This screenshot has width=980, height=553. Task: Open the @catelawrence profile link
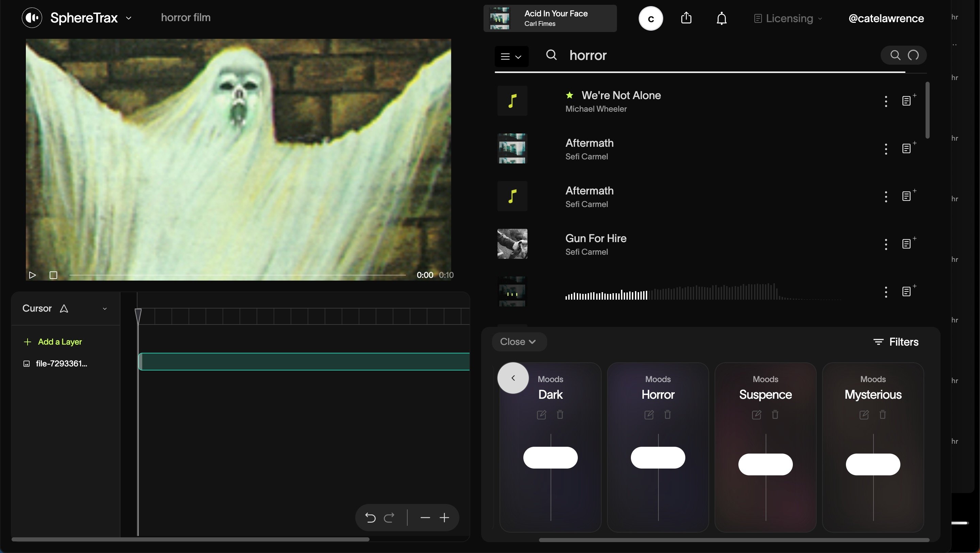[x=886, y=18]
